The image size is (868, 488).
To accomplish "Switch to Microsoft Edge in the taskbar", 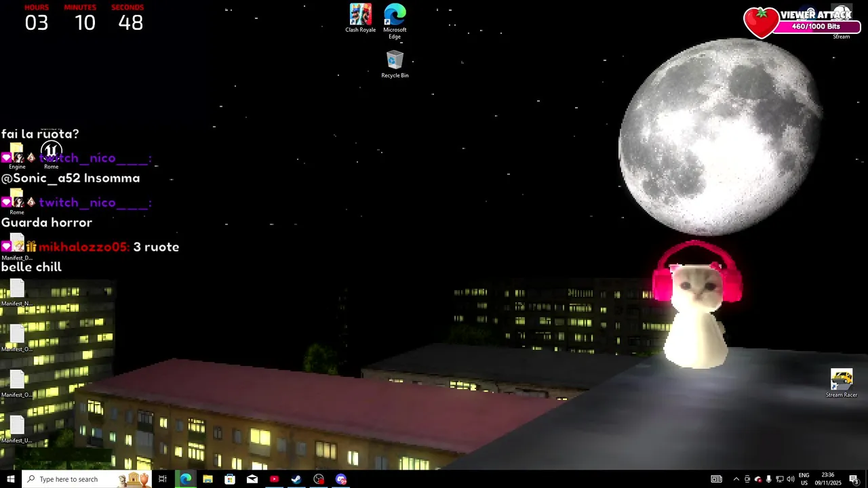I will tap(185, 479).
